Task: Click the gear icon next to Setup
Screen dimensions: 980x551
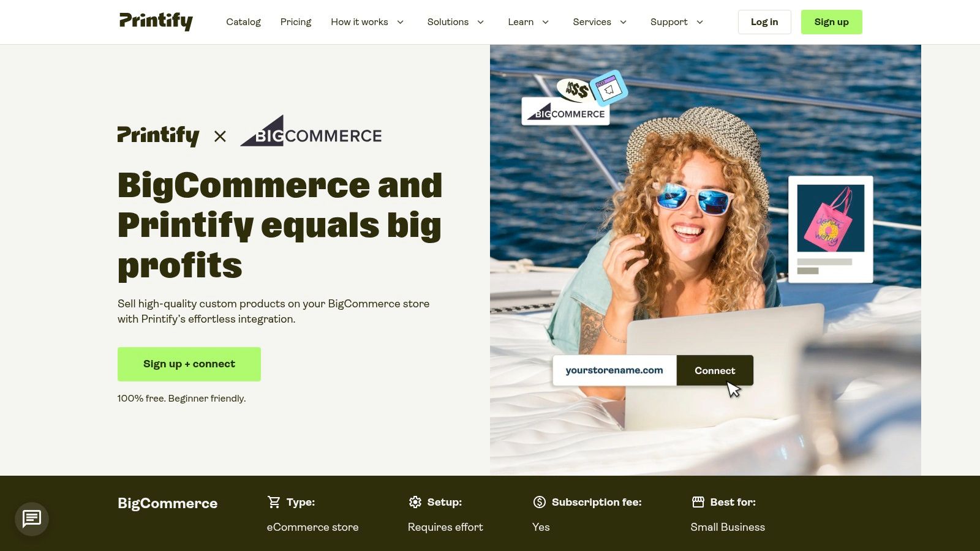Action: (x=415, y=502)
